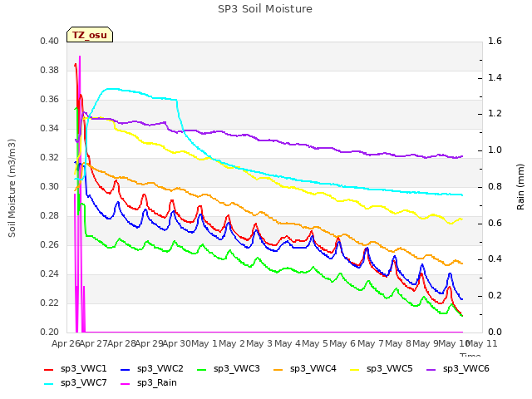Click the 1.0 rain axis value
The width and height of the screenshot is (532, 399).
click(x=495, y=150)
